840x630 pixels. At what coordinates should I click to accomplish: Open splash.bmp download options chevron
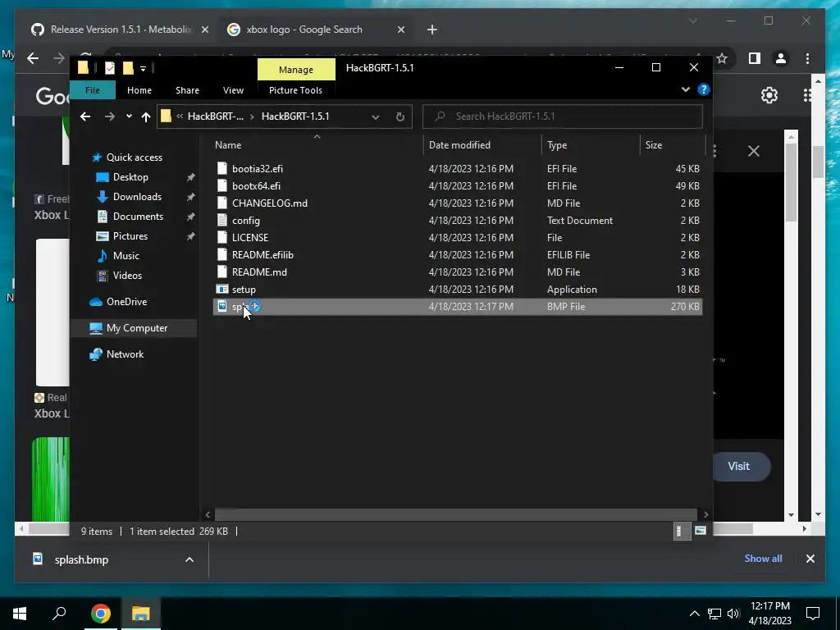click(x=189, y=559)
